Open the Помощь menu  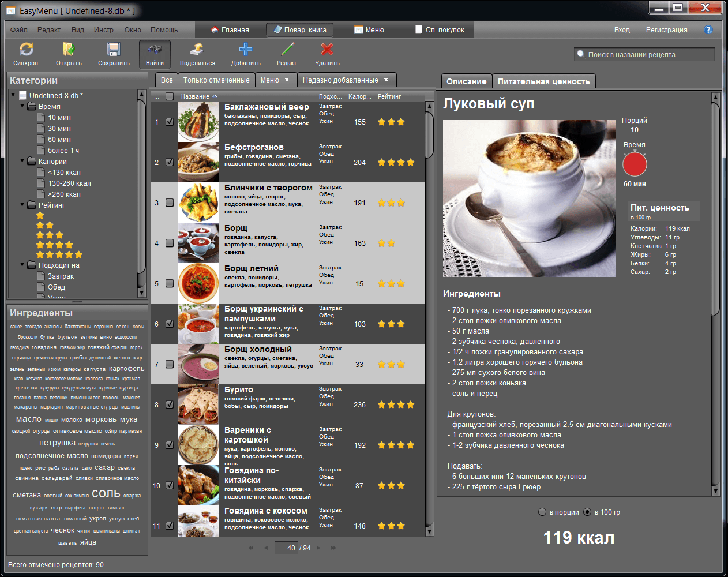pos(164,30)
